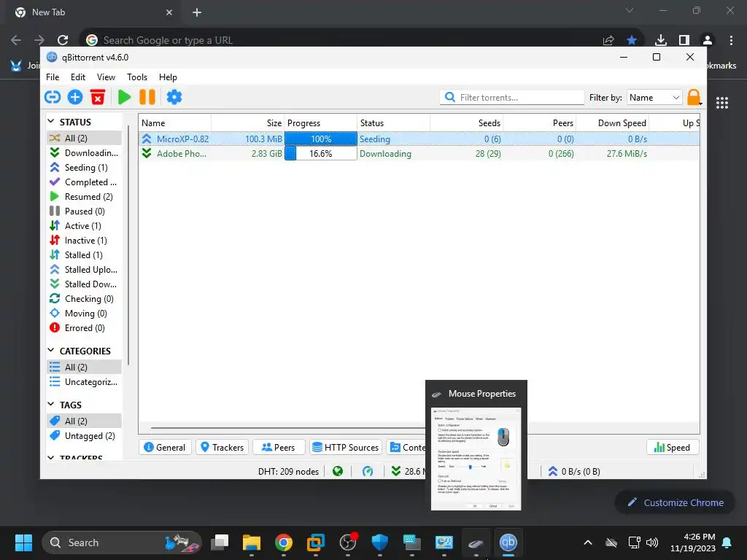Open File Explorer from the taskbar

pos(252,542)
